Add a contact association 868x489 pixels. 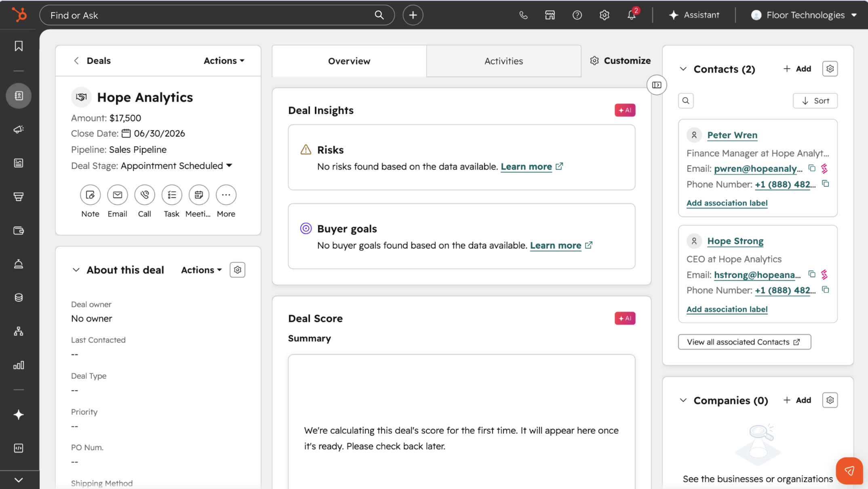(797, 69)
